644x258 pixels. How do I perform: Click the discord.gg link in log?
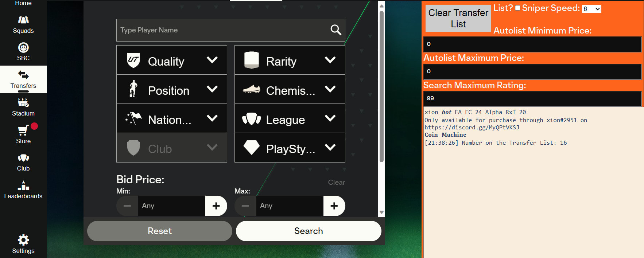coord(472,128)
